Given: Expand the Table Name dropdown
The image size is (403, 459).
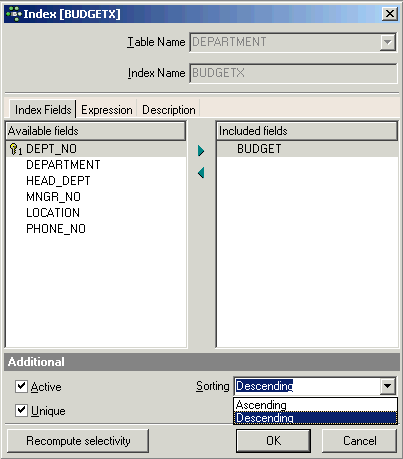Looking at the screenshot, I should click(x=388, y=42).
